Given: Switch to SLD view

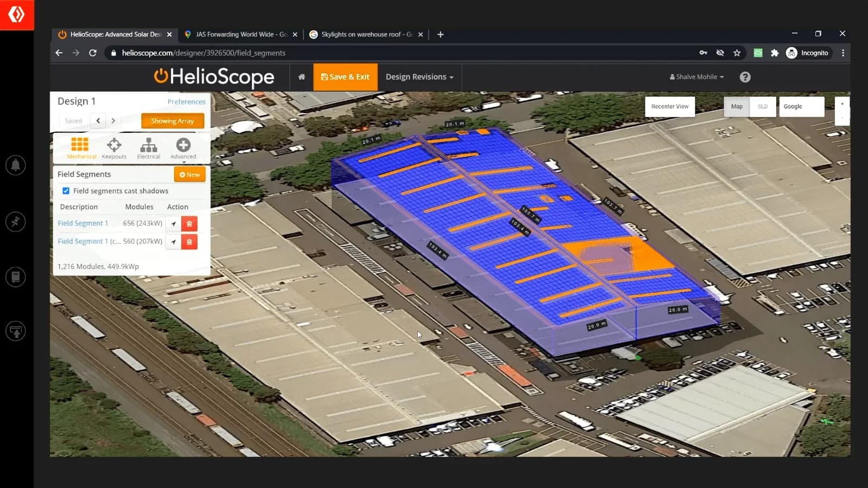Looking at the screenshot, I should [x=763, y=106].
